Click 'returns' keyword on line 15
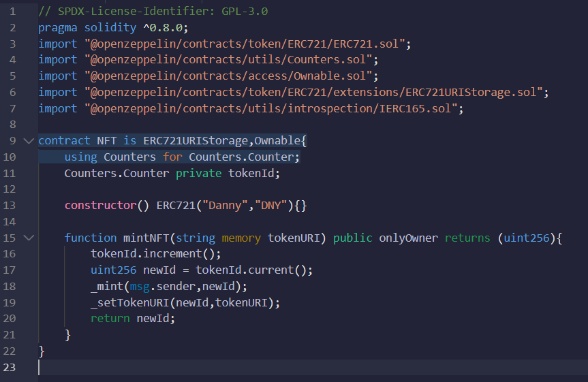The height and width of the screenshot is (382, 588). point(467,238)
